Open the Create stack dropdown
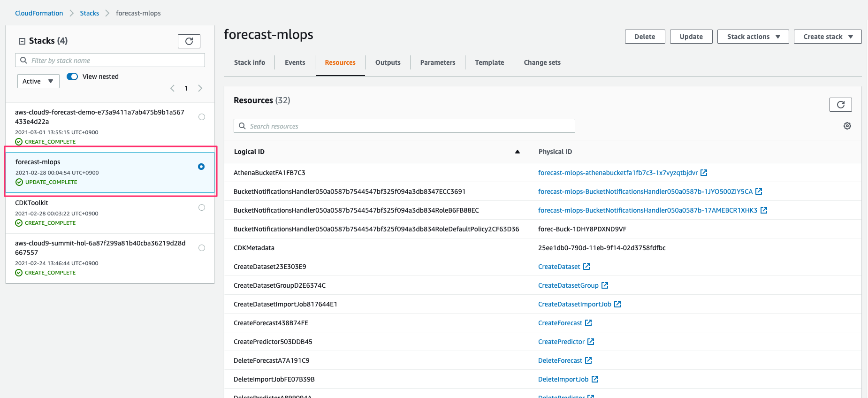Image resolution: width=868 pixels, height=398 pixels. pyautogui.click(x=828, y=37)
